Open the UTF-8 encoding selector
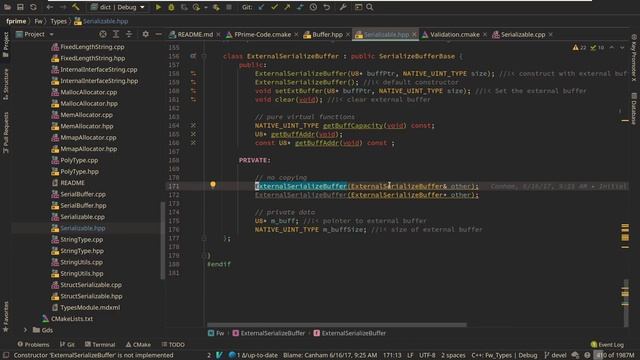 (427, 355)
